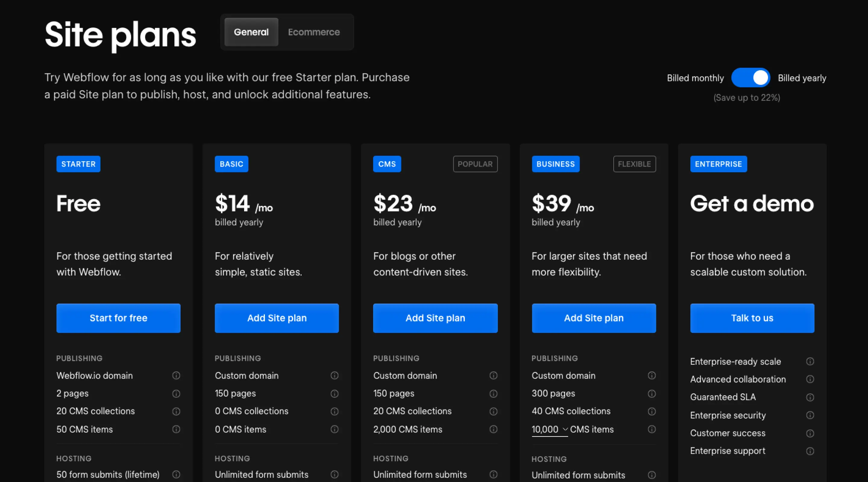The image size is (868, 482).
Task: Click the Get a demo heading
Action: (752, 203)
